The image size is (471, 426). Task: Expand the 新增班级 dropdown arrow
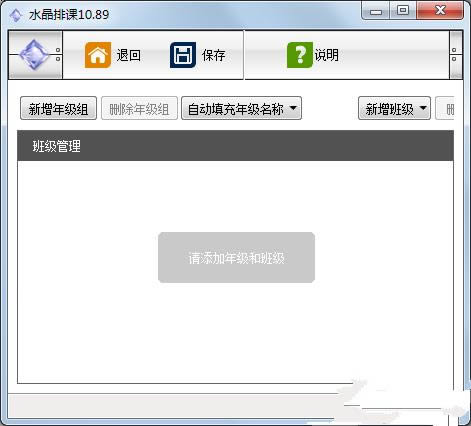click(x=423, y=108)
